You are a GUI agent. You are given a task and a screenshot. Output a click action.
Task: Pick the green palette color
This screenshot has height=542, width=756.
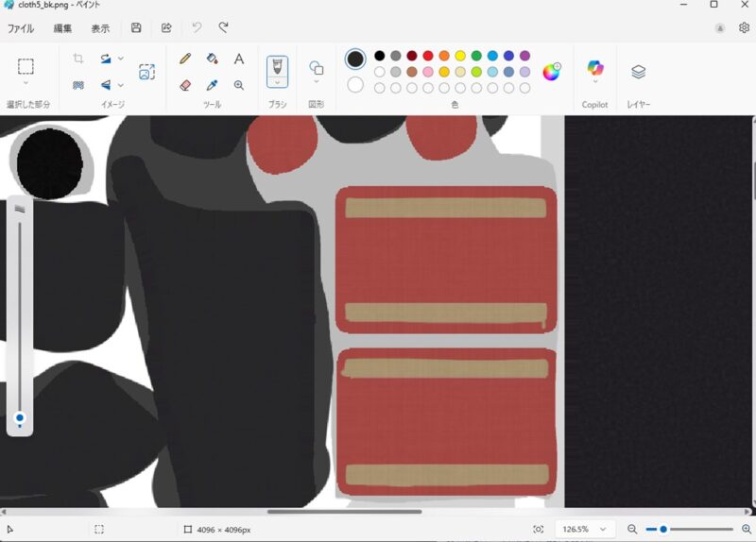click(476, 56)
